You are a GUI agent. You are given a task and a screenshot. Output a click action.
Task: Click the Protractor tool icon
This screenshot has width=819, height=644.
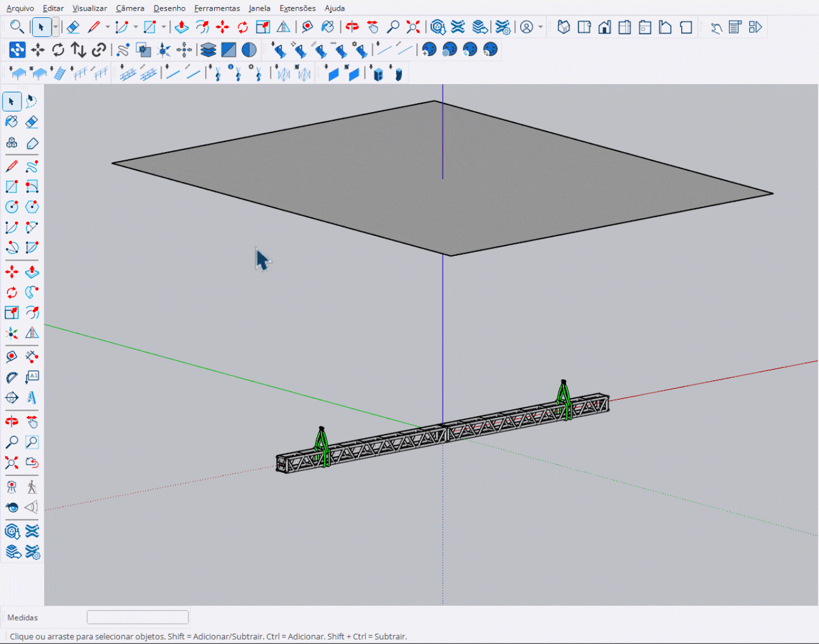(11, 377)
